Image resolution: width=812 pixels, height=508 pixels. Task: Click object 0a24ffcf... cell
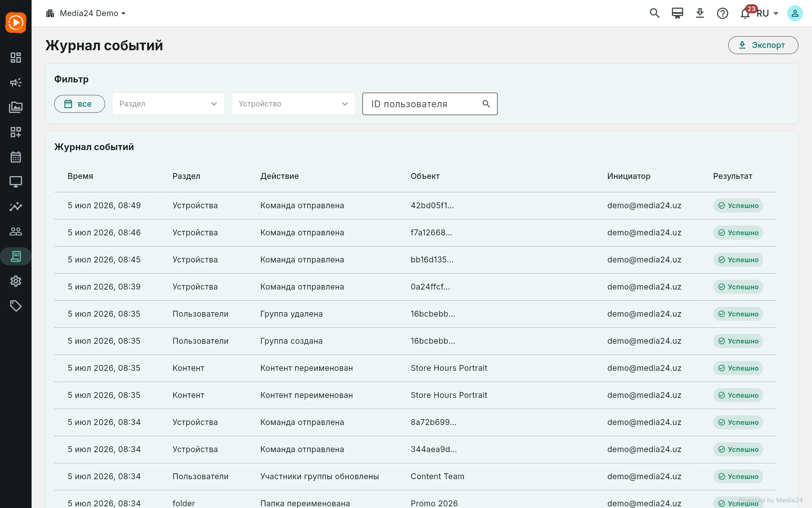click(431, 287)
